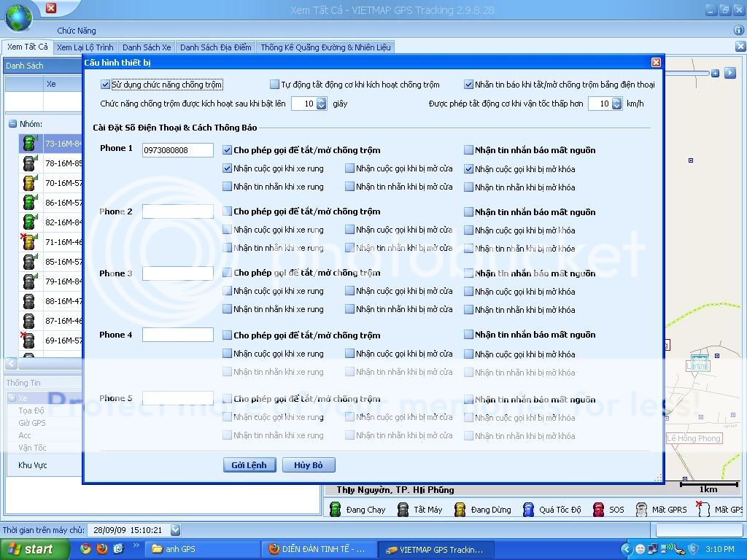Screen dimensions: 747x560
Task: Click the Đang Chạy green status icon
Action: (336, 510)
